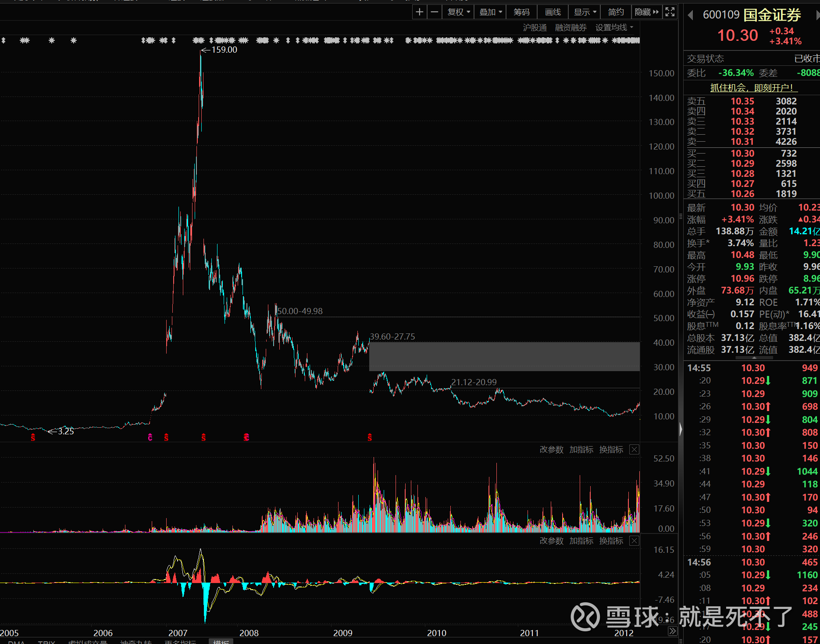Viewport: 820px width, 644px height.
Task: Zoom out chart with minus icon
Action: point(434,12)
